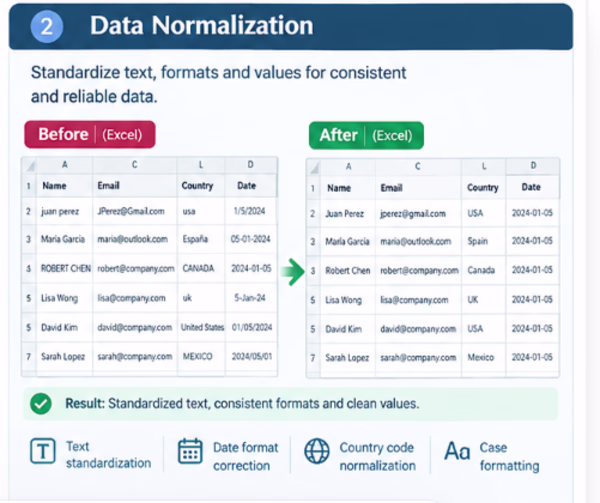The width and height of the screenshot is (600, 503).
Task: Click the red Before (Excel) label
Action: (x=90, y=135)
